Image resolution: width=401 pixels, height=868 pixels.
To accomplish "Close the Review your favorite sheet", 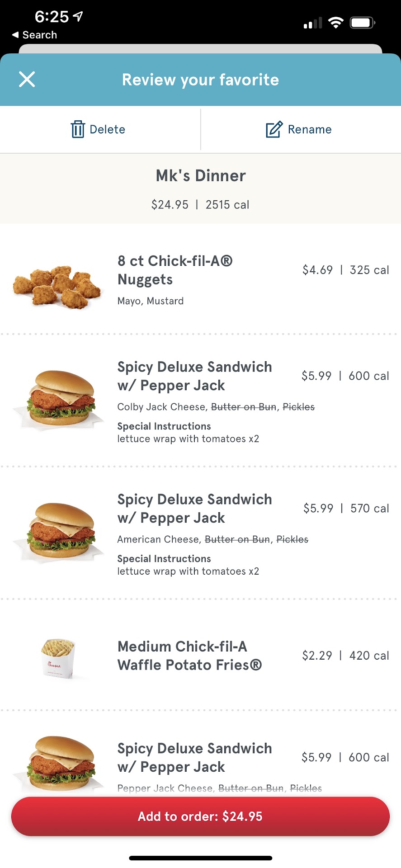I will (27, 80).
